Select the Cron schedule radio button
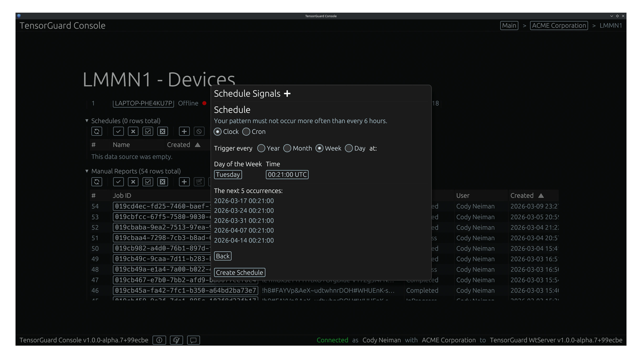642x364 pixels. pos(246,132)
